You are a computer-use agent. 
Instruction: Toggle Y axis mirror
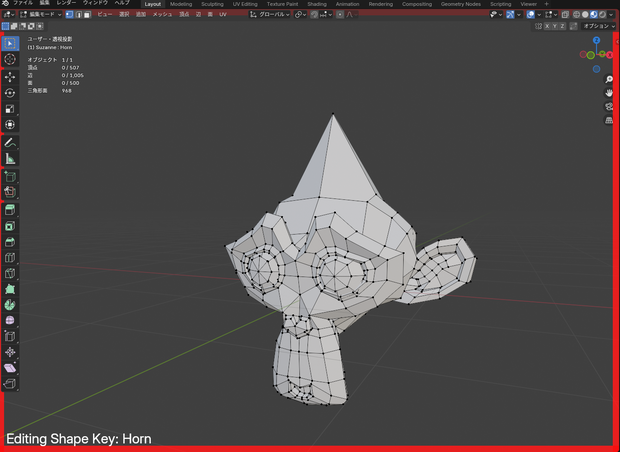(x=554, y=26)
